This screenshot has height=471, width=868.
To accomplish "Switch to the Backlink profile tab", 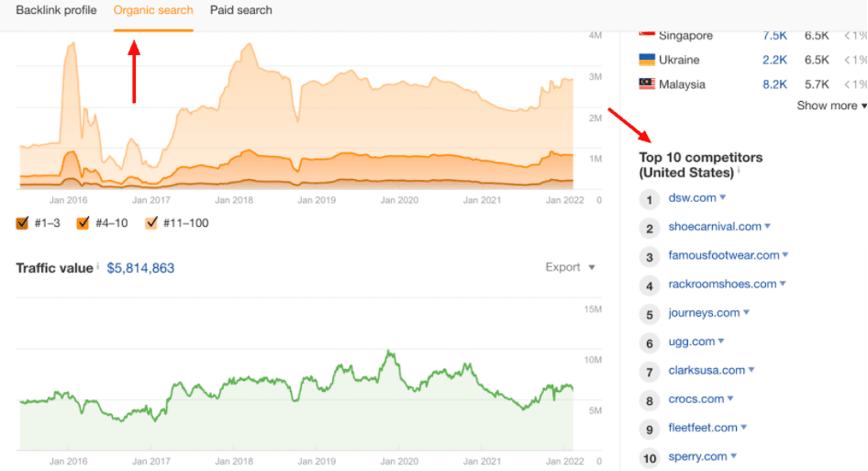I will pos(56,10).
